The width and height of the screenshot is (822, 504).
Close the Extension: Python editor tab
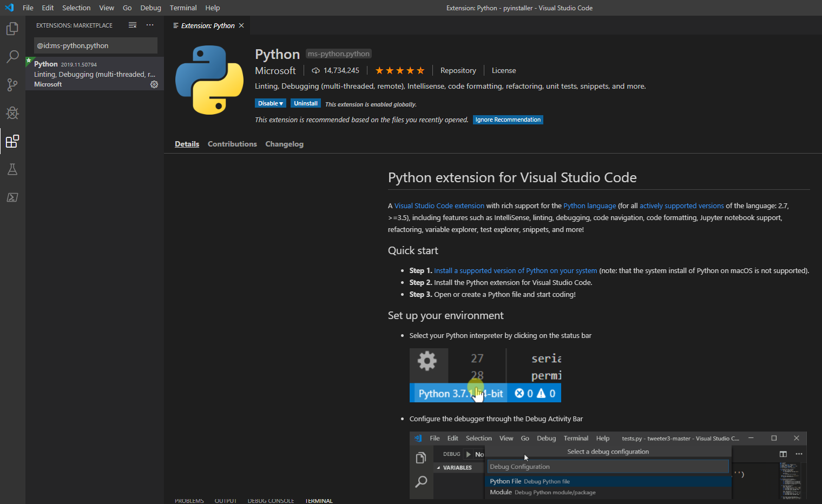(241, 25)
